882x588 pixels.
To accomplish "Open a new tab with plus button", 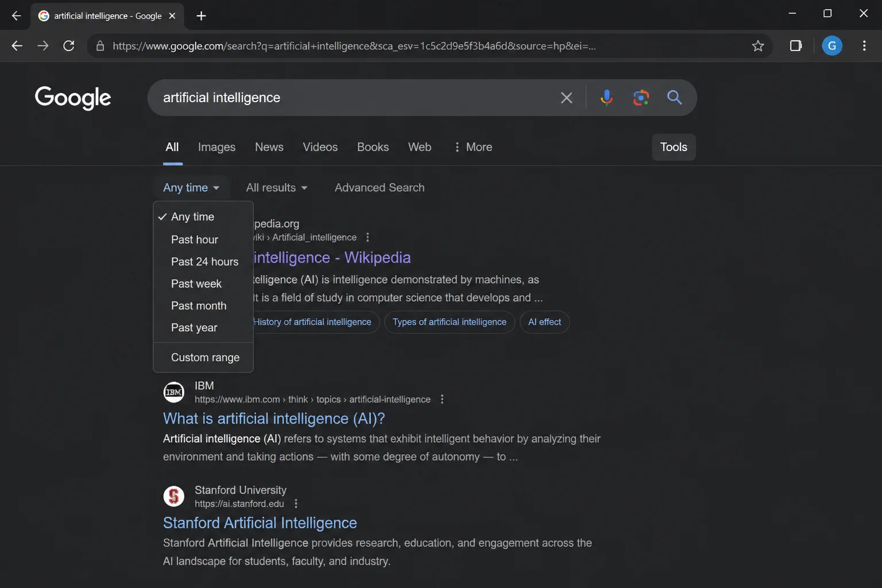I will coord(201,16).
